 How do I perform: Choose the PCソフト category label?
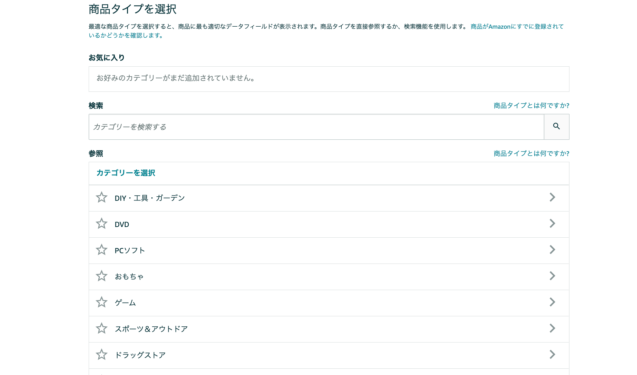[130, 251]
